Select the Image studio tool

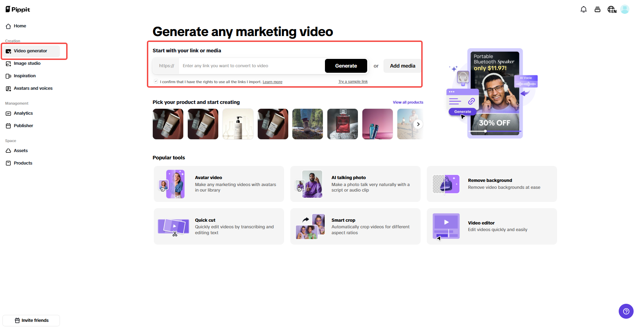tap(27, 63)
